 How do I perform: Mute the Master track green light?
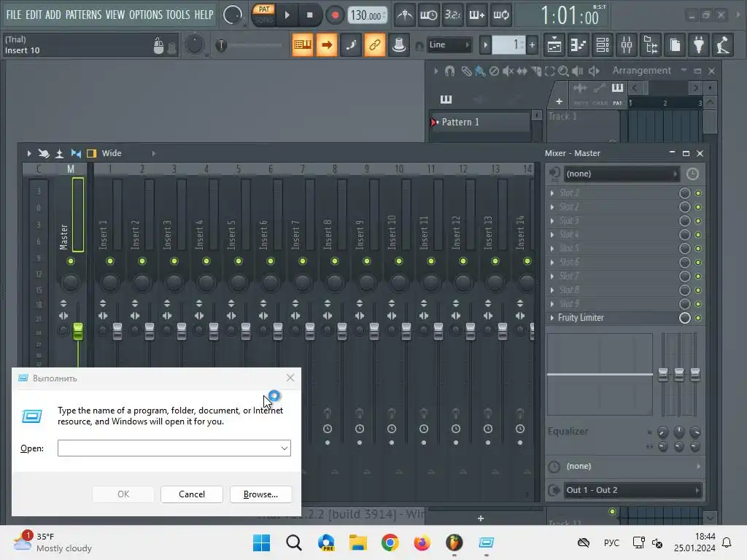click(71, 261)
